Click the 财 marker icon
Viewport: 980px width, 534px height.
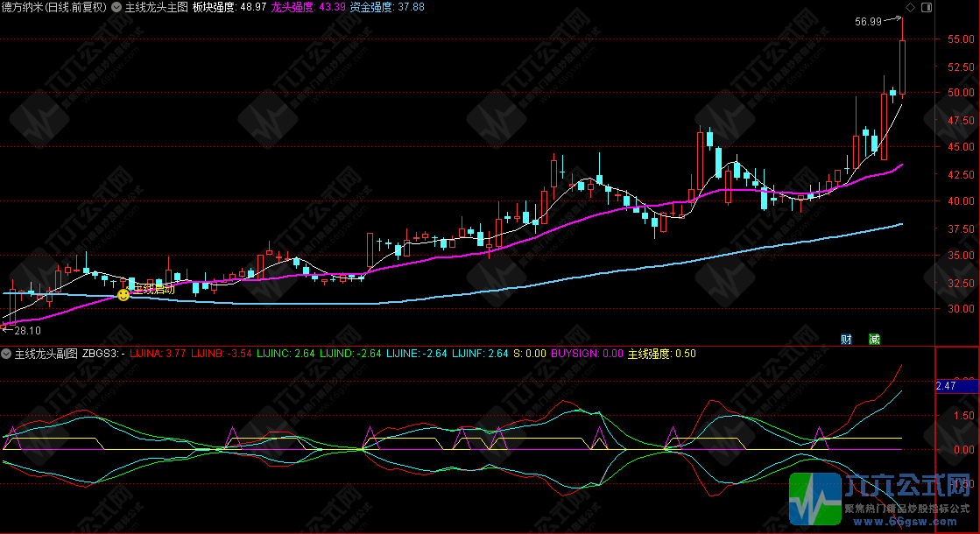tap(846, 339)
